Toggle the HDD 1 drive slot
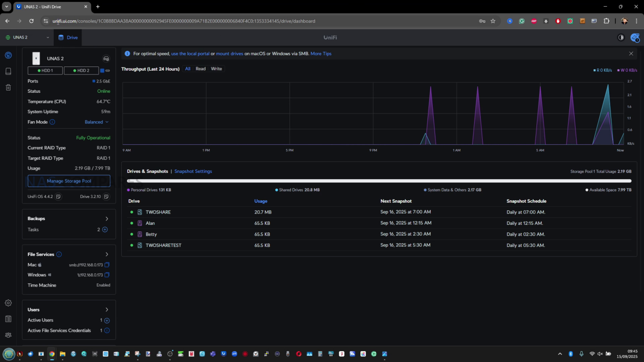Screen dimensions: 644x362 (x=45, y=71)
